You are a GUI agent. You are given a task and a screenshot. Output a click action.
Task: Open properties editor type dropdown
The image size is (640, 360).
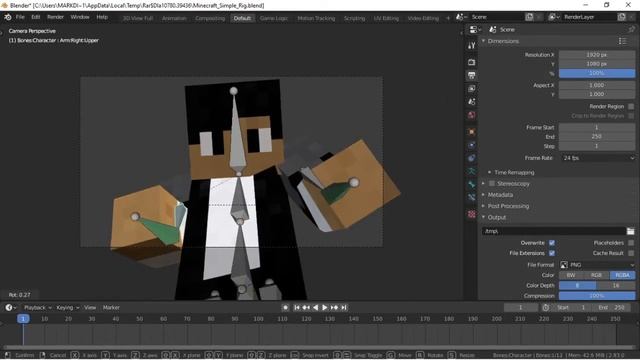[475, 29]
